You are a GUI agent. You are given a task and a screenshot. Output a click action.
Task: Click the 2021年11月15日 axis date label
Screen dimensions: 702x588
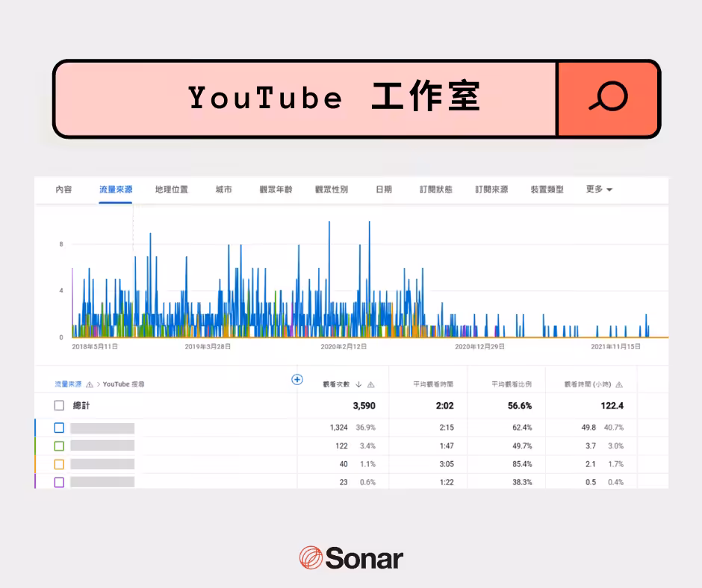(615, 347)
